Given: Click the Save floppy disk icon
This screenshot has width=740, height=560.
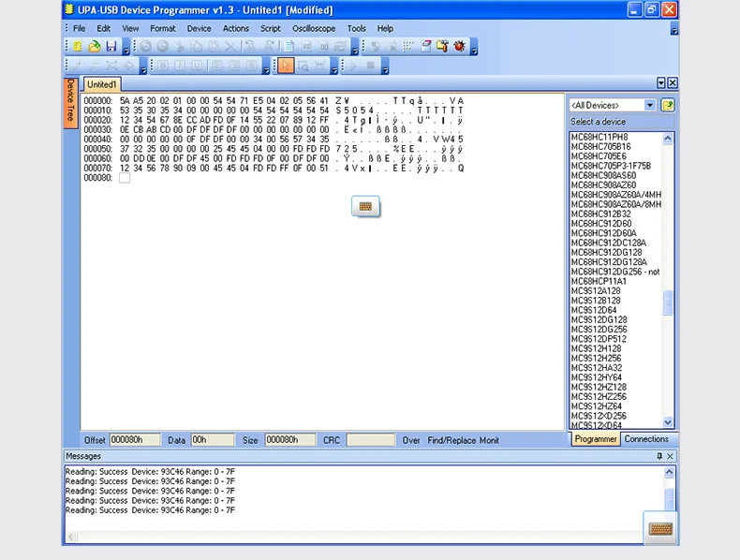Looking at the screenshot, I should coord(111,46).
